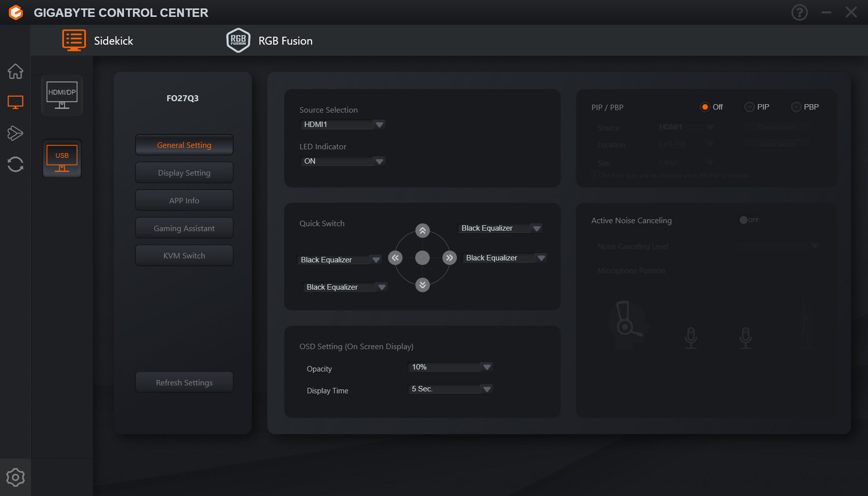Click the GIGABYTE CONTROL CENTER title text
The image size is (868, 496).
[x=121, y=12]
